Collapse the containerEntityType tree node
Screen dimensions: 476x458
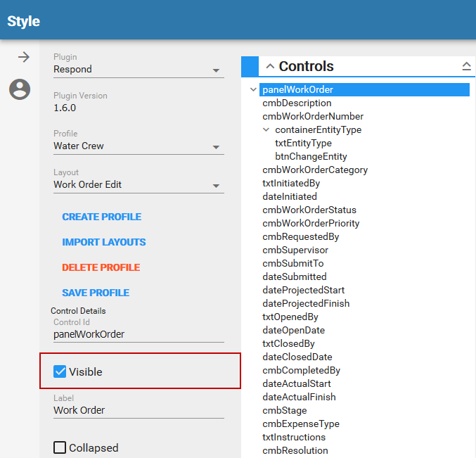(266, 130)
